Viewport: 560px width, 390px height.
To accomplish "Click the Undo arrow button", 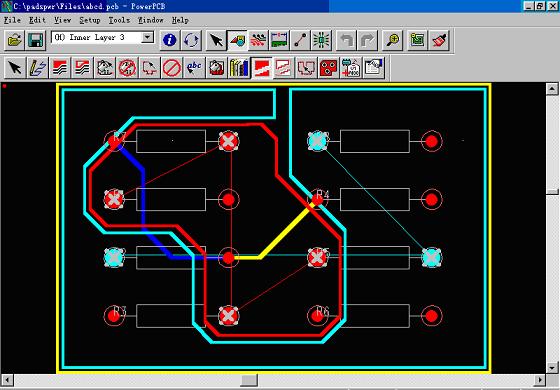I will click(346, 40).
